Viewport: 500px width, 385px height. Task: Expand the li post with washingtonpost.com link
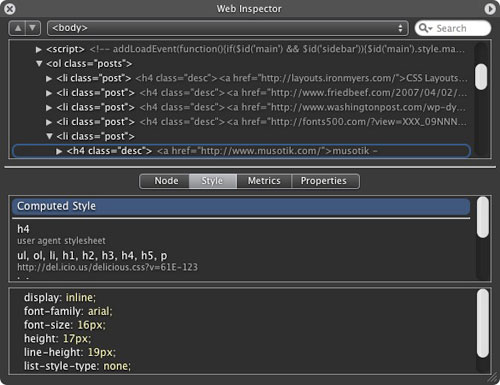49,108
